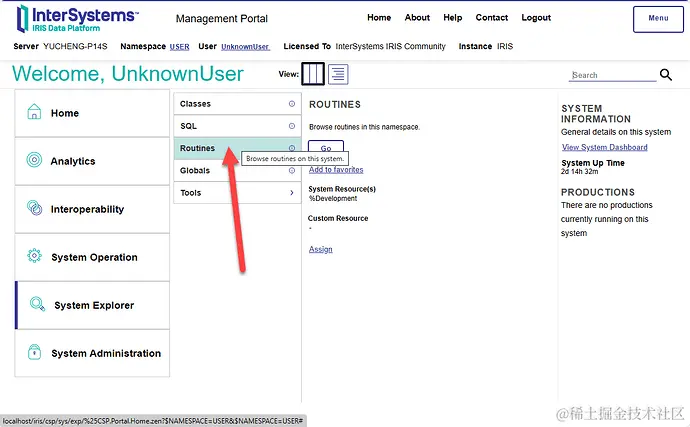Select the System Operation panel

tap(92, 257)
